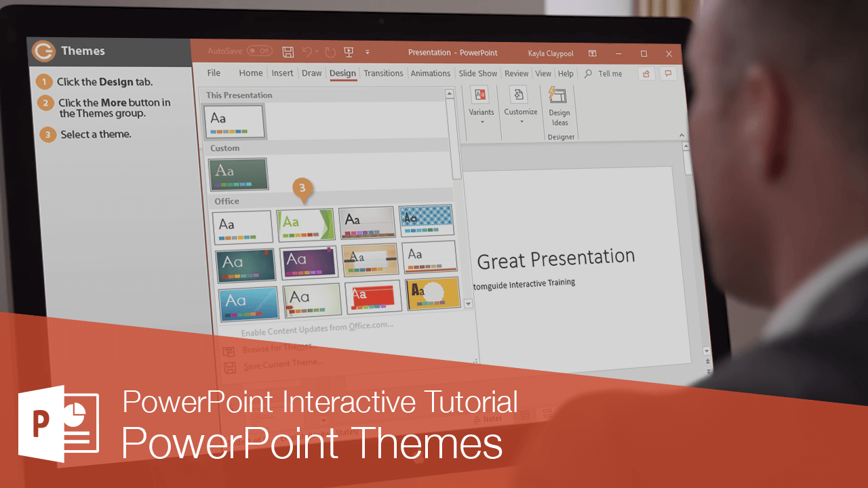Click Browse for Themes

coord(278,348)
